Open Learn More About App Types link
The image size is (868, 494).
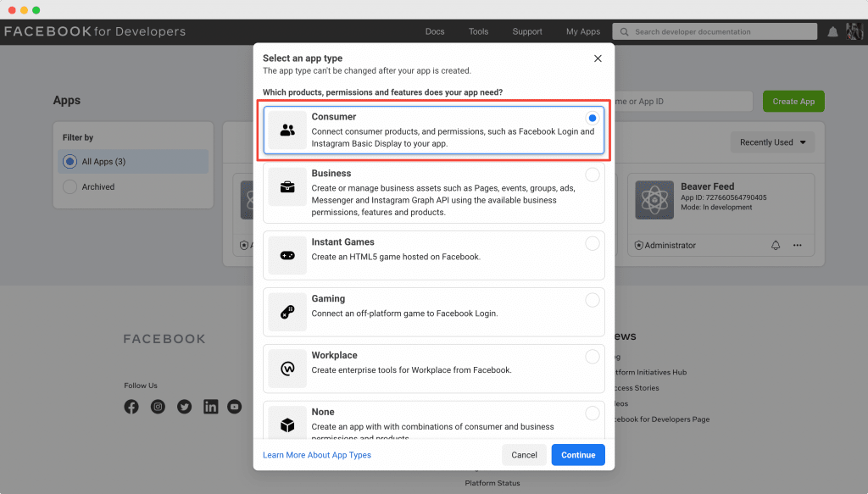[317, 455]
